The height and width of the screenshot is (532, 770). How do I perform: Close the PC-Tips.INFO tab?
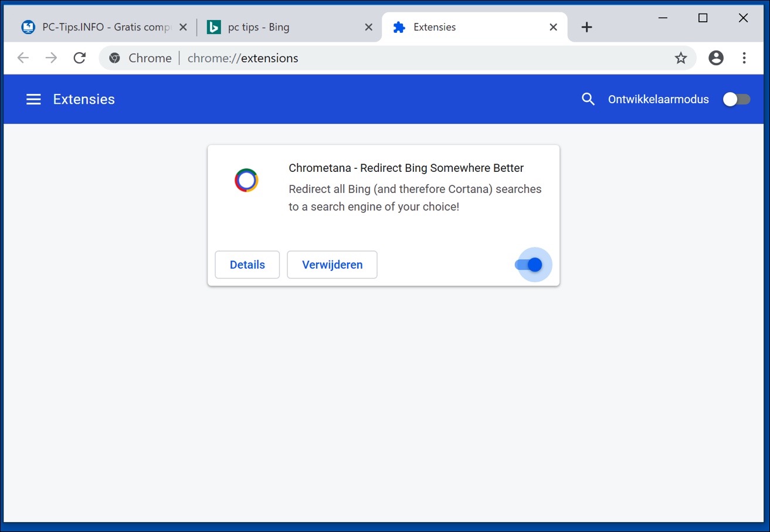[183, 27]
